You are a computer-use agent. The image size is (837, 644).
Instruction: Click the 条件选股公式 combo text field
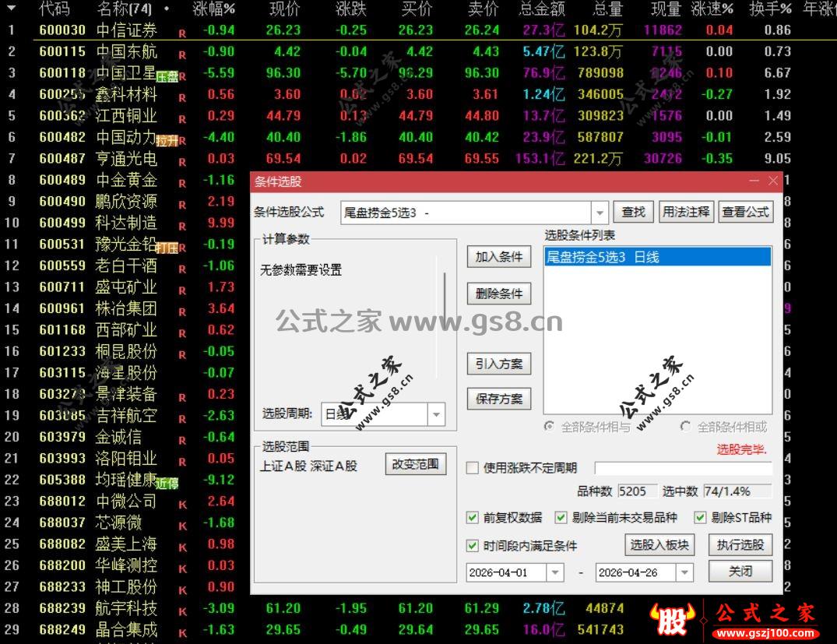[466, 213]
